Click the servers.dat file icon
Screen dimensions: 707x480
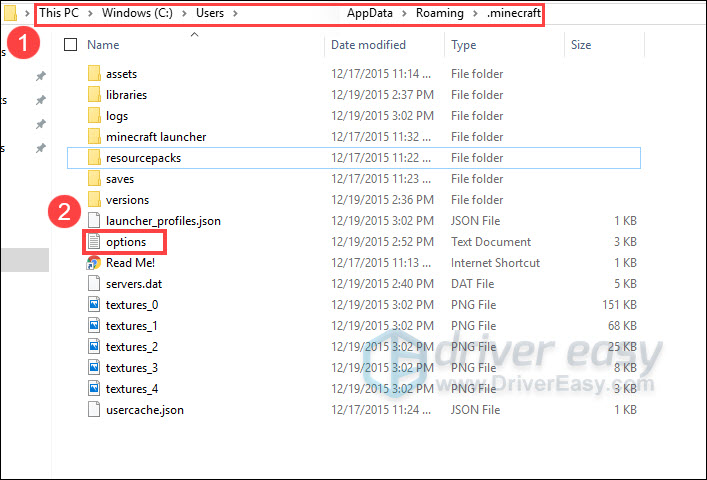(x=94, y=284)
